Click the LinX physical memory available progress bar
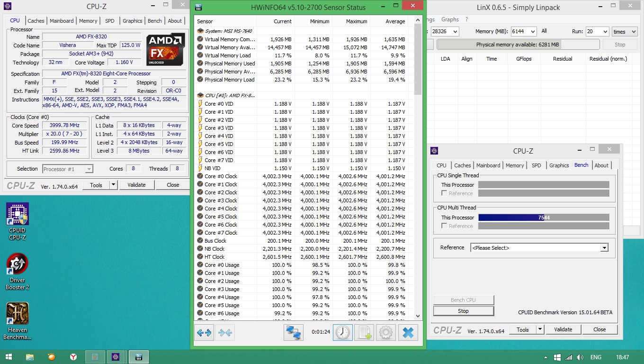644x364 pixels. point(518,45)
